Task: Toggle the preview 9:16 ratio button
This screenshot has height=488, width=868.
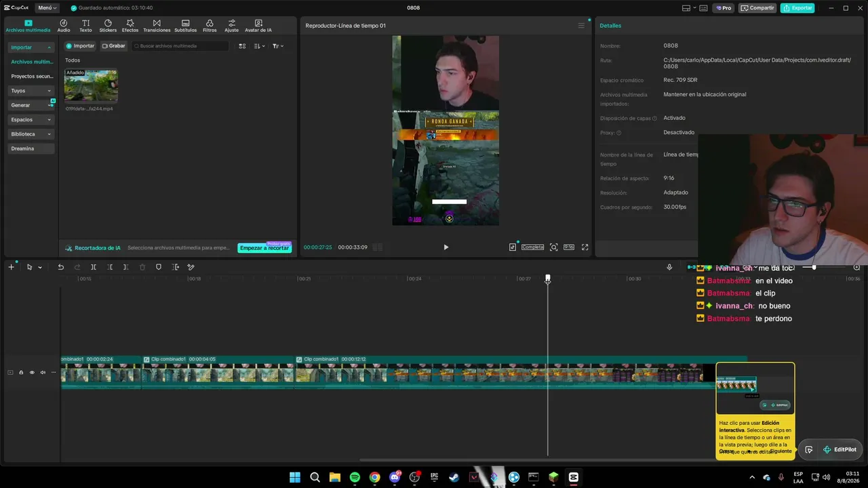Action: (569, 247)
